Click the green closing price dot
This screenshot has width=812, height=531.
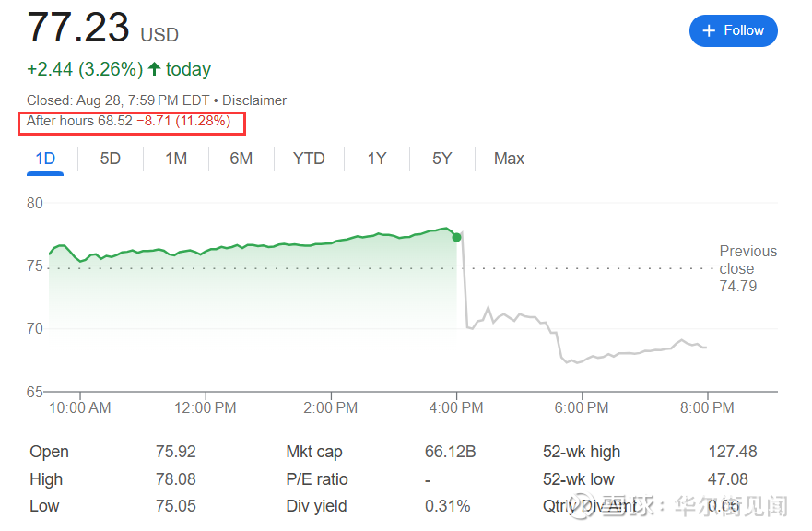tap(456, 237)
